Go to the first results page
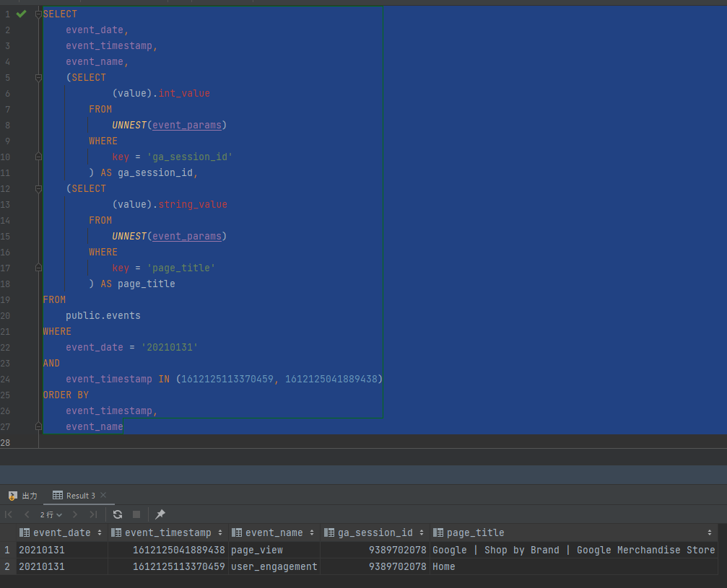Image resolution: width=727 pixels, height=588 pixels. click(9, 514)
